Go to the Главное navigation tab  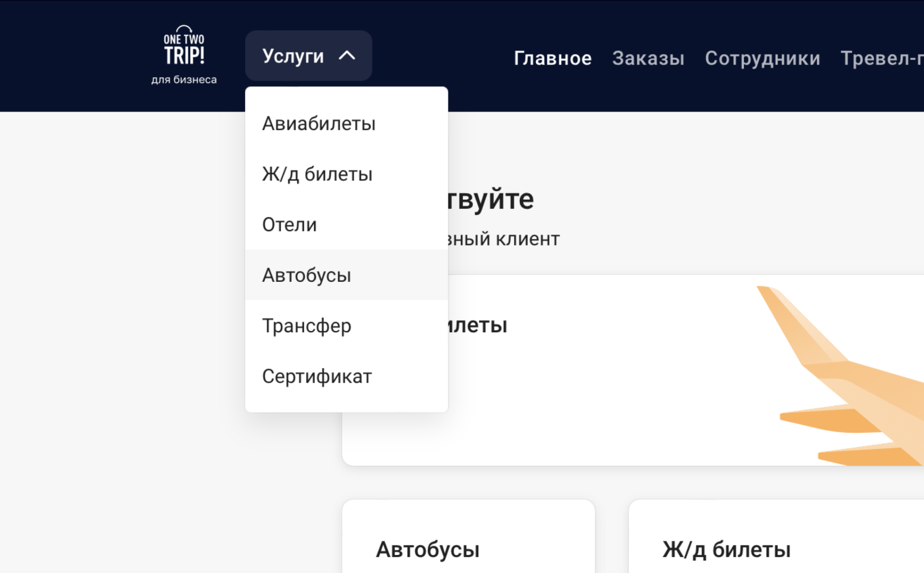pos(553,58)
